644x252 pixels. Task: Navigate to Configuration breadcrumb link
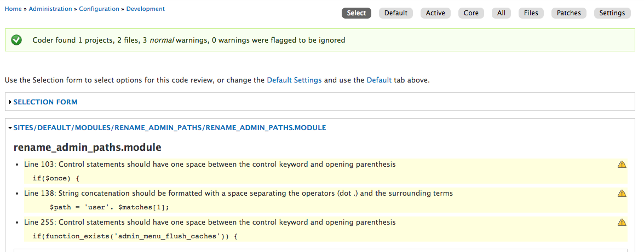tap(99, 9)
